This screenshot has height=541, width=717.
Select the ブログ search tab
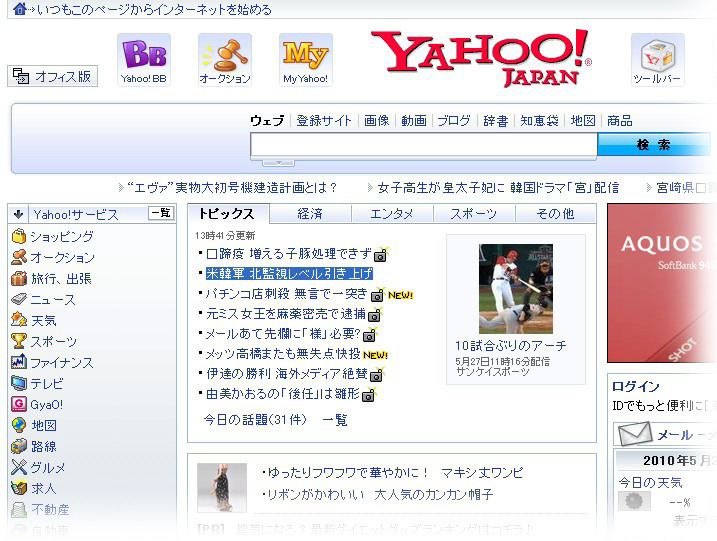tap(454, 120)
